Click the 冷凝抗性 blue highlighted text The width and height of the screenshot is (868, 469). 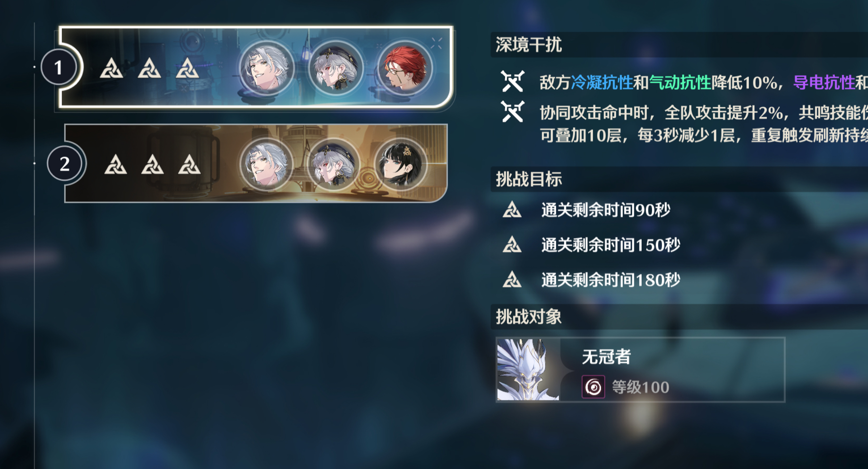(x=602, y=83)
